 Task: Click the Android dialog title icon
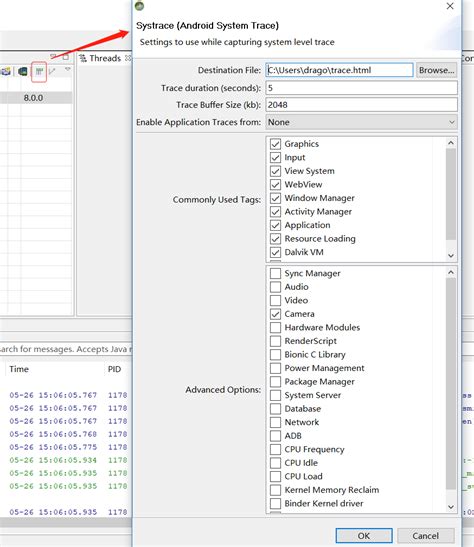tap(140, 5)
